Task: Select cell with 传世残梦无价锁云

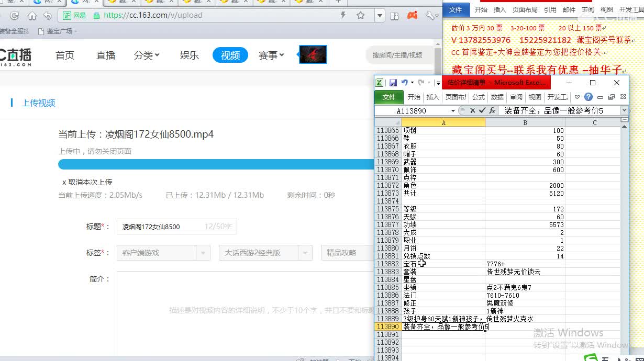Action: (525, 272)
